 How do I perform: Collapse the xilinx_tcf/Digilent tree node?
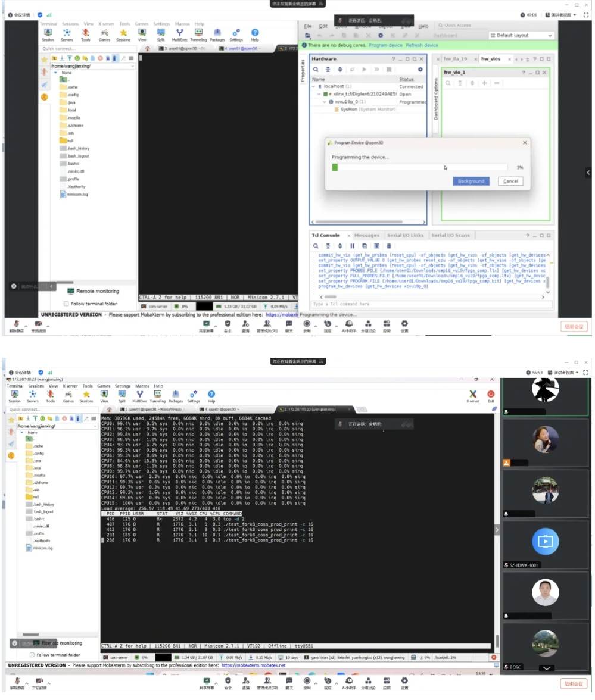coord(319,94)
